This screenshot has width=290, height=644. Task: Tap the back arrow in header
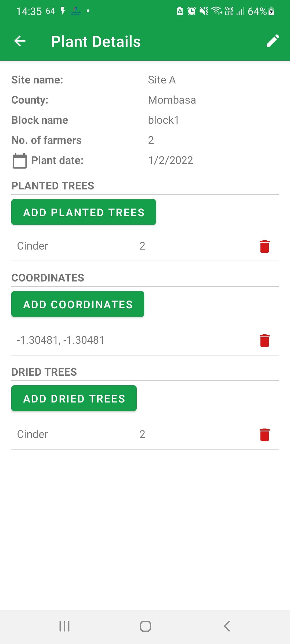(20, 41)
